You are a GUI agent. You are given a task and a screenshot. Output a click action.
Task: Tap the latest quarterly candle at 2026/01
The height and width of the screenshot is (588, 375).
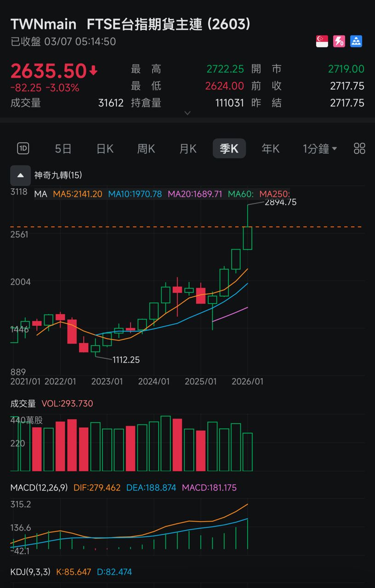[x=248, y=238]
